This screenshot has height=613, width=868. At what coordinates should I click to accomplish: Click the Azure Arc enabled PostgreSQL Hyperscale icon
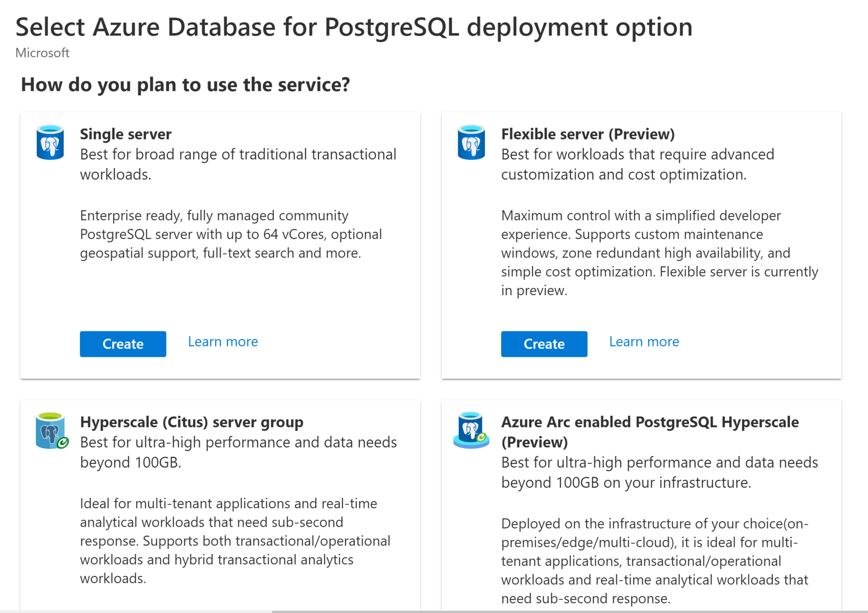(x=471, y=430)
